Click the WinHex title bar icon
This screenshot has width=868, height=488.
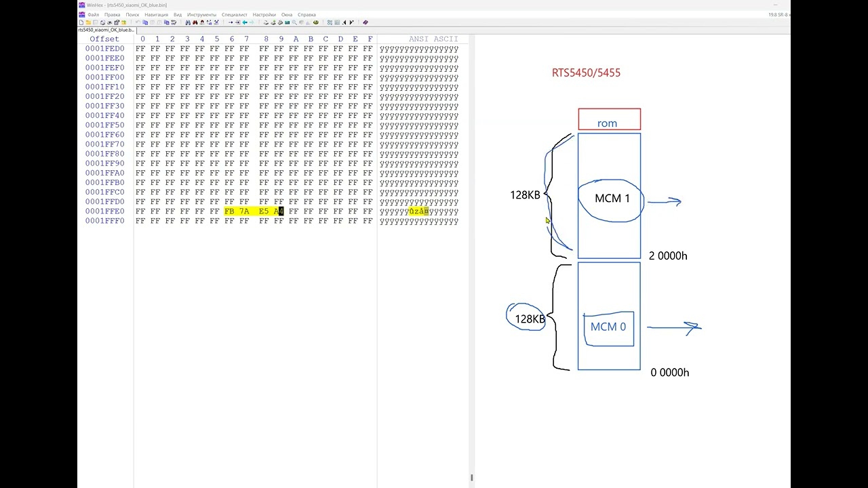81,5
